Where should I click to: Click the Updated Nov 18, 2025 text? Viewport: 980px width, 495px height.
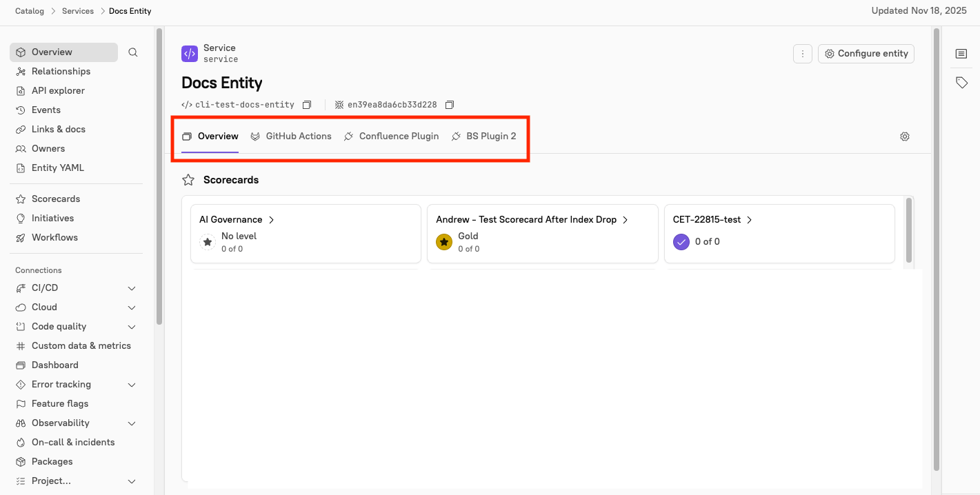(921, 11)
